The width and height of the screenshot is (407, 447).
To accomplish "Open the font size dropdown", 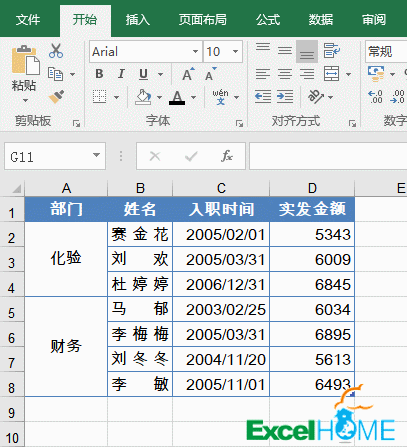I will (235, 51).
